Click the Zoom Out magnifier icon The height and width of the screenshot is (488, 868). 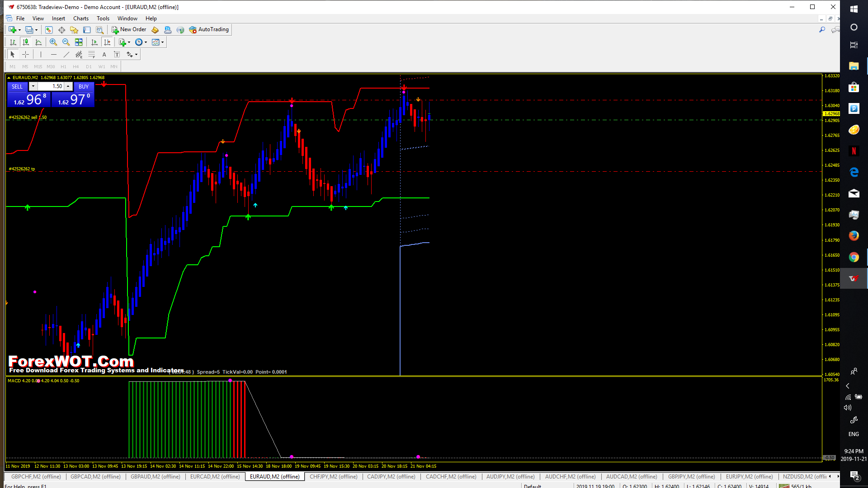pyautogui.click(x=66, y=42)
